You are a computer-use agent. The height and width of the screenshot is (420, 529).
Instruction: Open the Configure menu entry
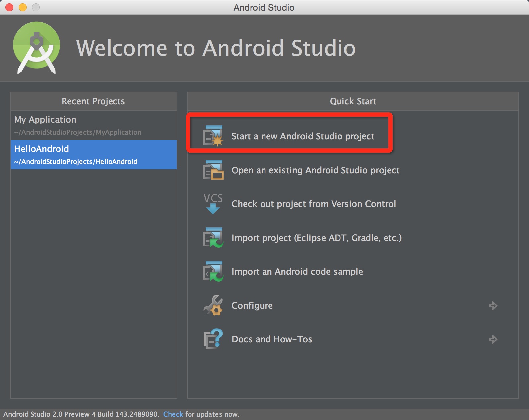[x=252, y=306]
